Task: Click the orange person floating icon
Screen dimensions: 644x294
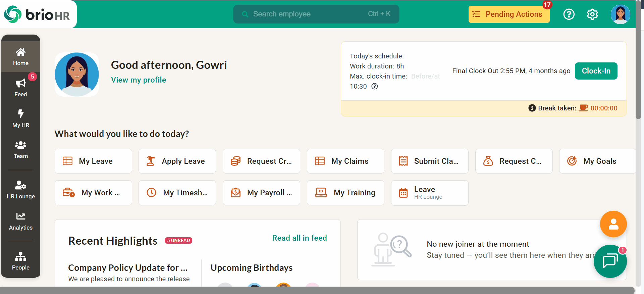Action: [613, 224]
